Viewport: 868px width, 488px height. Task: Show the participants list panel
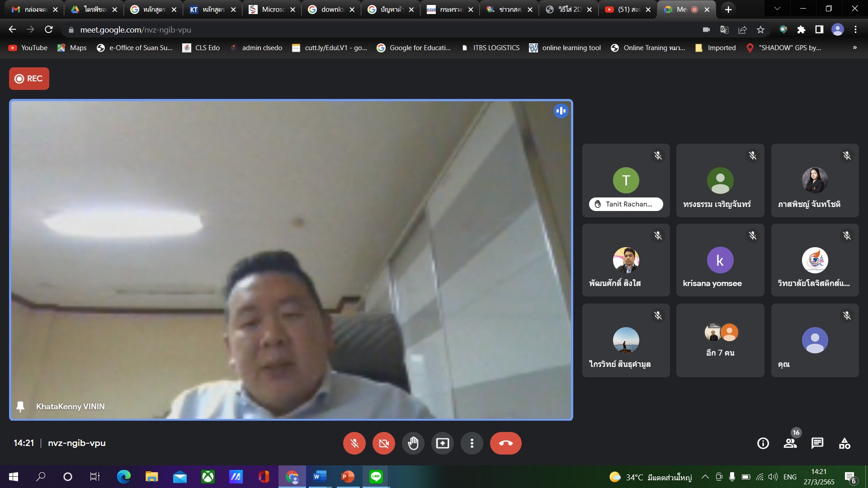[x=790, y=443]
